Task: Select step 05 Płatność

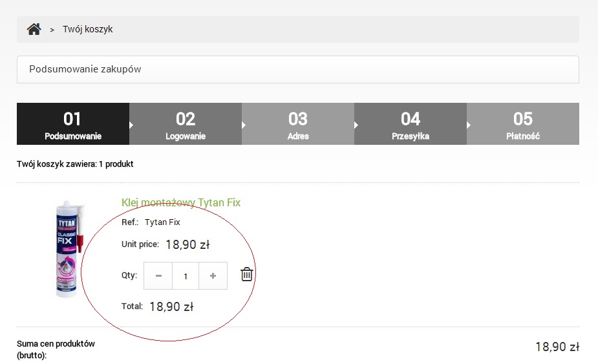Action: pos(523,123)
